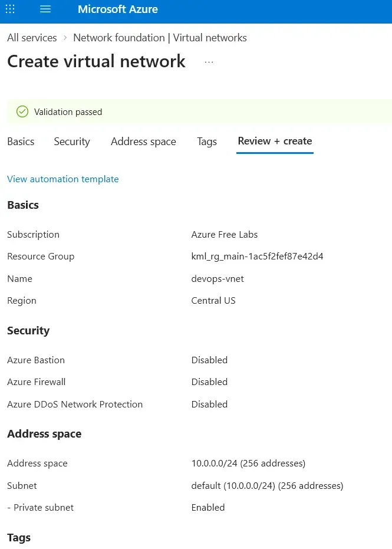
Task: Select 10.0.0.0/24 (256 addresses) value
Action: click(249, 463)
